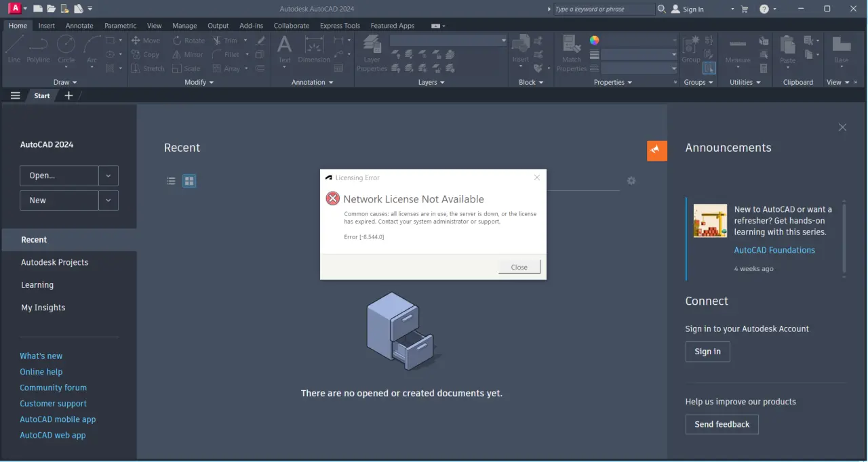The height and width of the screenshot is (462, 868).
Task: Click the New file icon in quick access toolbar
Action: click(x=38, y=9)
